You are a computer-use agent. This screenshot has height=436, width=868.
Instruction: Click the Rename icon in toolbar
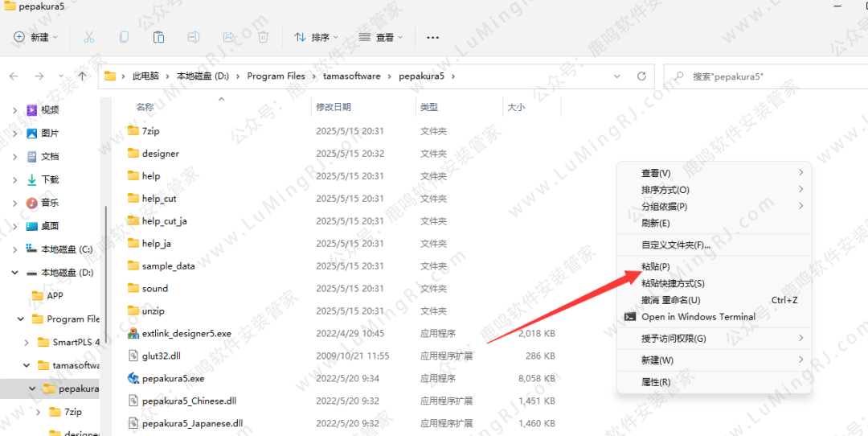coord(194,37)
